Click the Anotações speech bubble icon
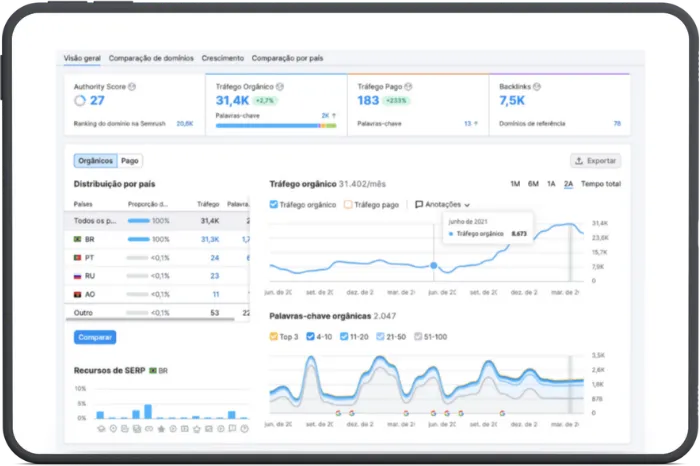 [419, 204]
